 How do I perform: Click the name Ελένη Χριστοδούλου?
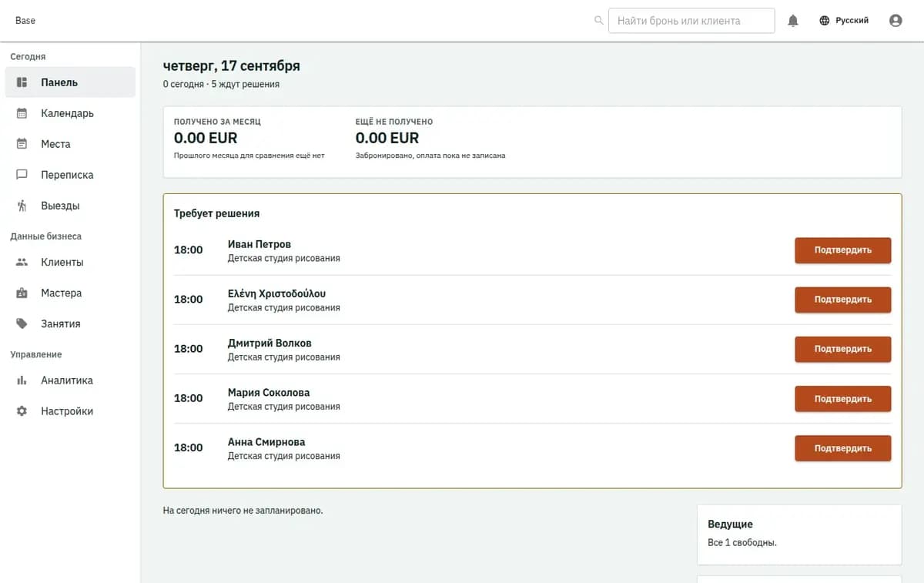point(276,293)
